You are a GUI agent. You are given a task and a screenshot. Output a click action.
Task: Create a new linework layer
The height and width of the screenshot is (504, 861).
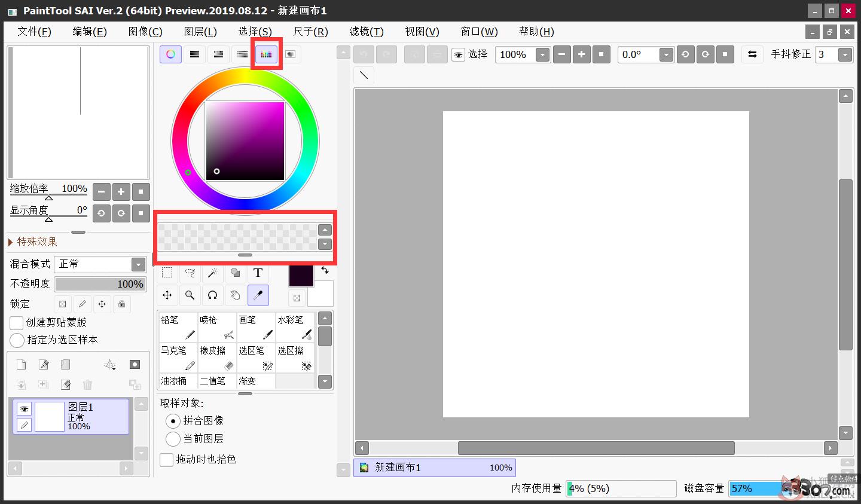tap(43, 365)
